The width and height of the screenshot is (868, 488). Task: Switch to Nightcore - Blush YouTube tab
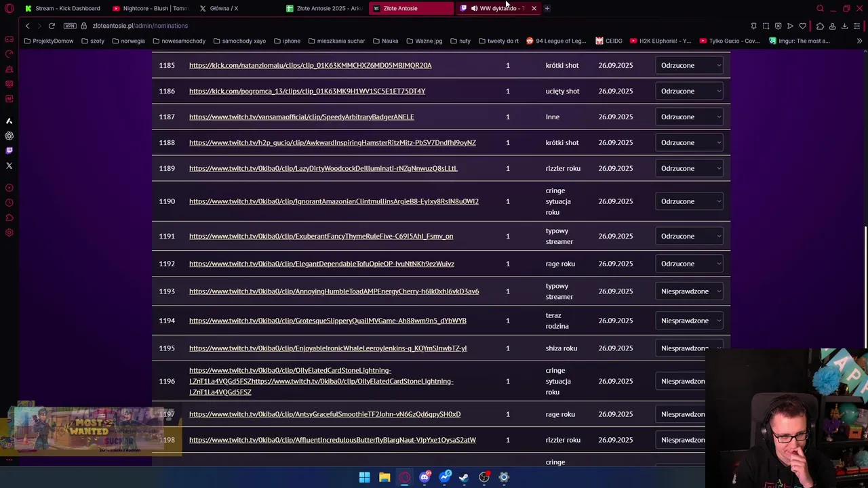[150, 8]
